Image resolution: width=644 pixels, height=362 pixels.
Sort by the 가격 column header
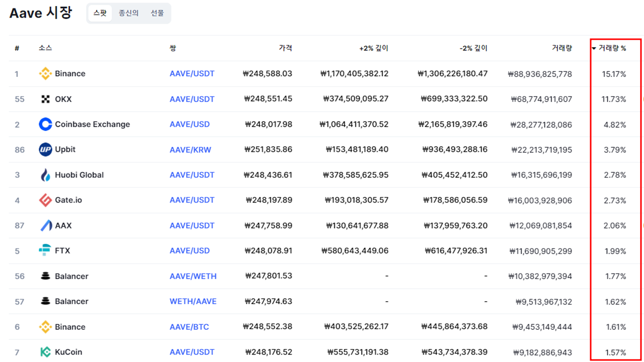click(285, 48)
